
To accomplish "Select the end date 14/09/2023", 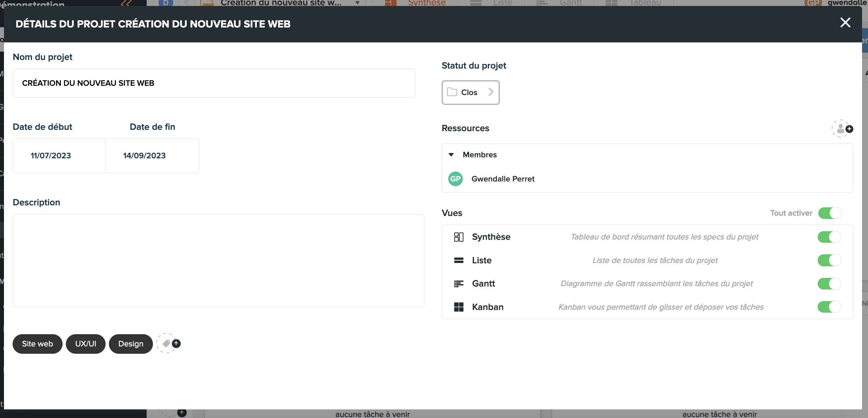I will coord(152,156).
